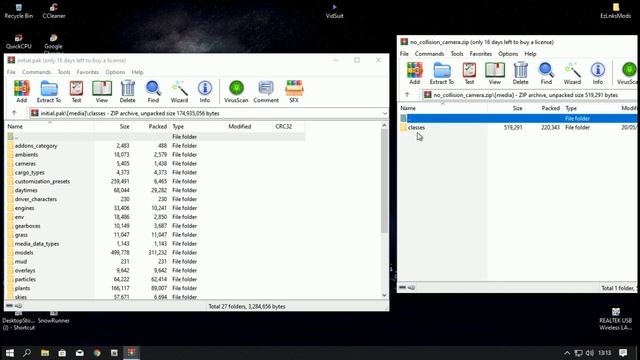Screen dimensions: 640x360
Task: Click Test in no_collision_camera.zip window
Action: pyautogui.click(x=469, y=73)
